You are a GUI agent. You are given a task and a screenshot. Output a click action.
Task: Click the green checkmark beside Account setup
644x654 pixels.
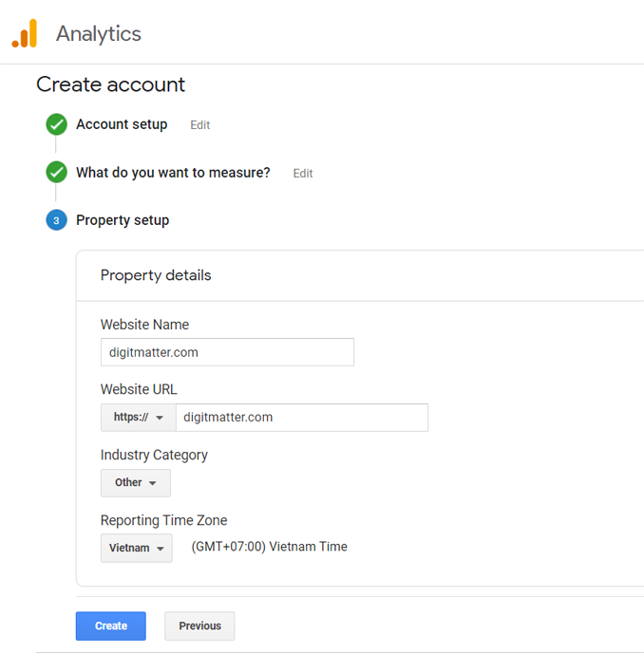coord(56,124)
